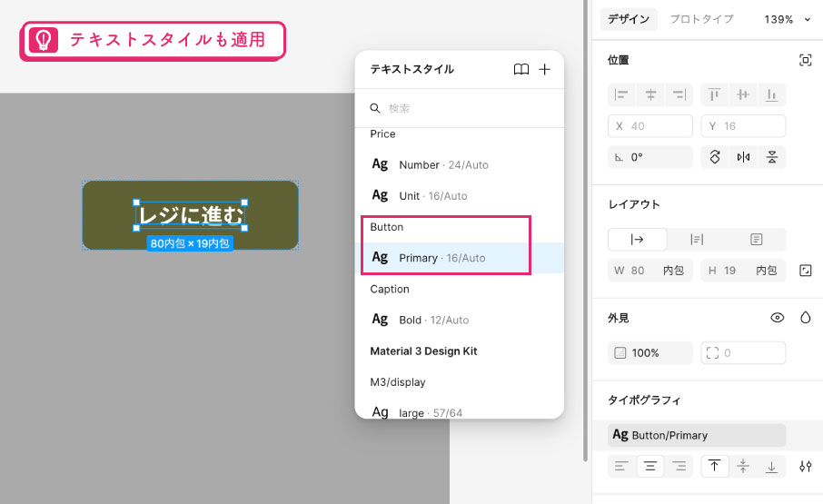Click the search field in text styles

point(460,108)
